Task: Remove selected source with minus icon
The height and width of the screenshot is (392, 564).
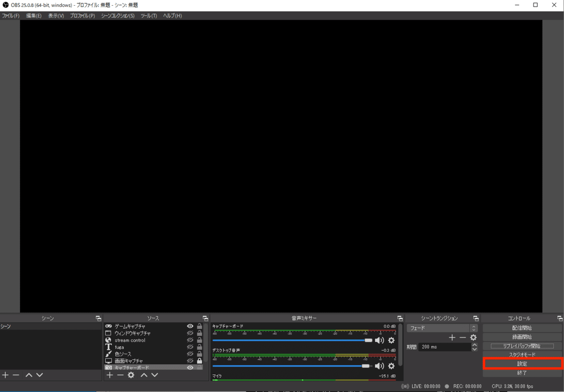Action: 120,375
